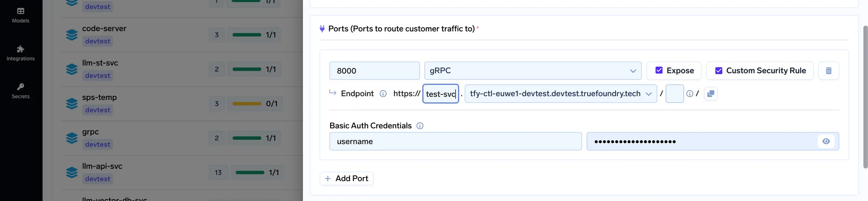This screenshot has height=201, width=868.
Task: Edit the port number 8000 field
Action: tap(375, 71)
